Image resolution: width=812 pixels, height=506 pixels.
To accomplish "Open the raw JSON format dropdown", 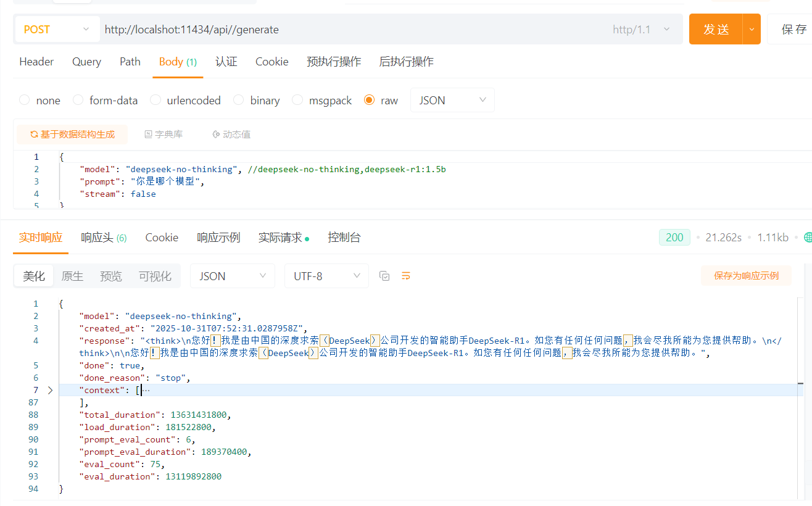I will coord(452,100).
